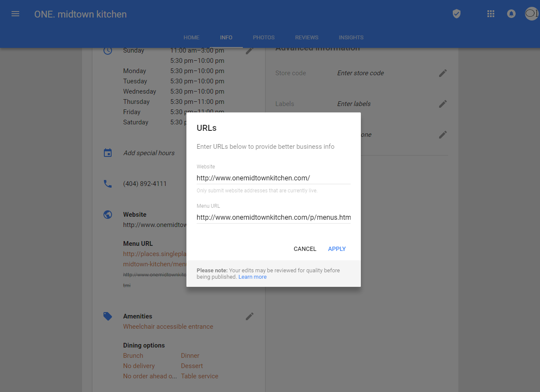Switch to the INSIGHTS tab

coord(351,38)
